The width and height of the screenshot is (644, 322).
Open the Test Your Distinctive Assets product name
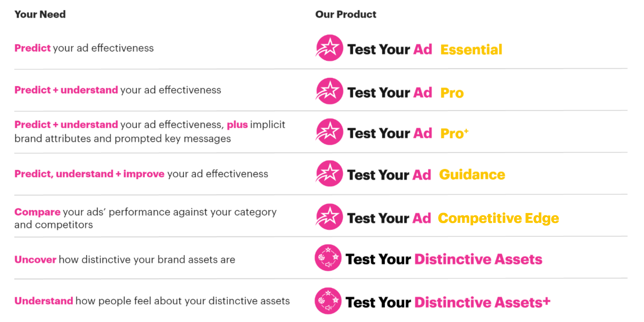[444, 259]
